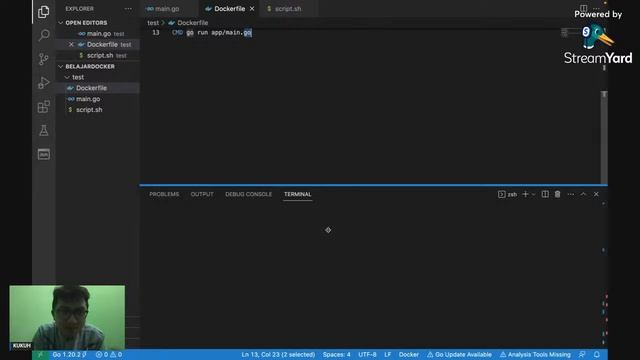Screen dimensions: 640x360
Task: Open the remote window indicator in status bar
Action: (40, 355)
